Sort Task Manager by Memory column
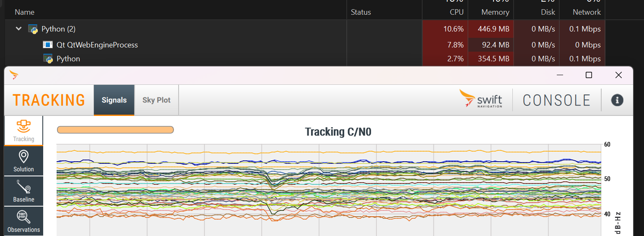644x236 pixels. pyautogui.click(x=495, y=12)
